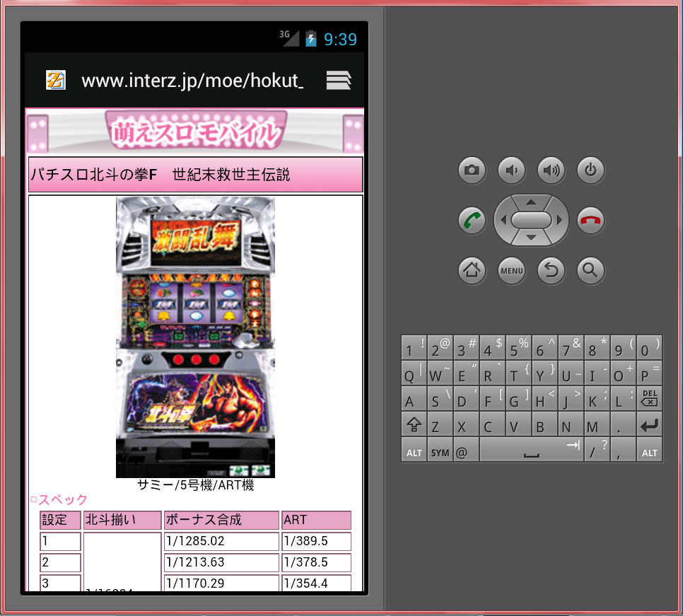Click the サミー/5号機/ART機 caption

click(196, 485)
